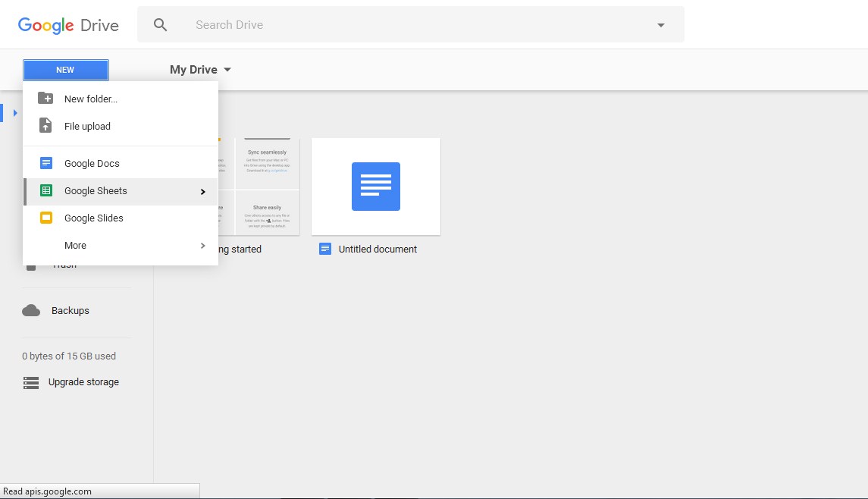This screenshot has height=499, width=868.
Task: Select the Getting started file thumbnail
Action: click(259, 187)
